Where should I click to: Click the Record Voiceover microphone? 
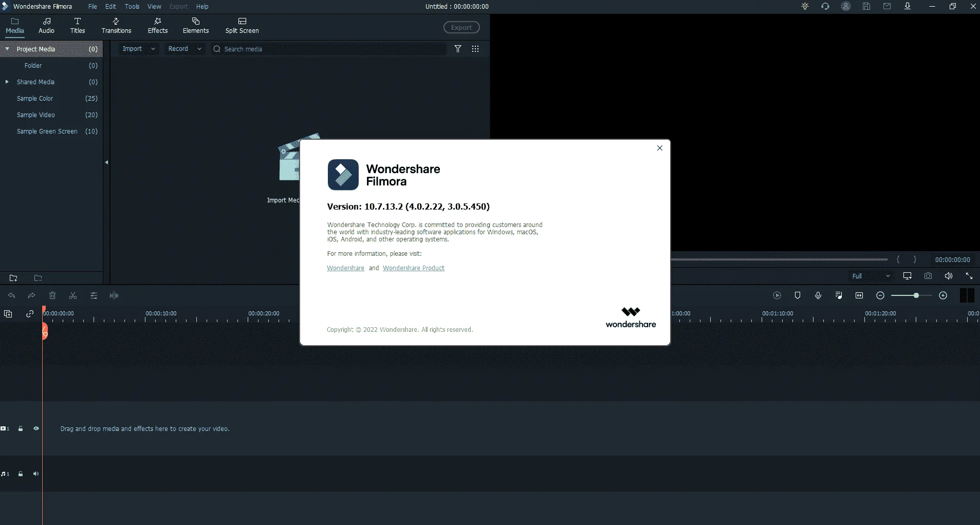coord(818,295)
